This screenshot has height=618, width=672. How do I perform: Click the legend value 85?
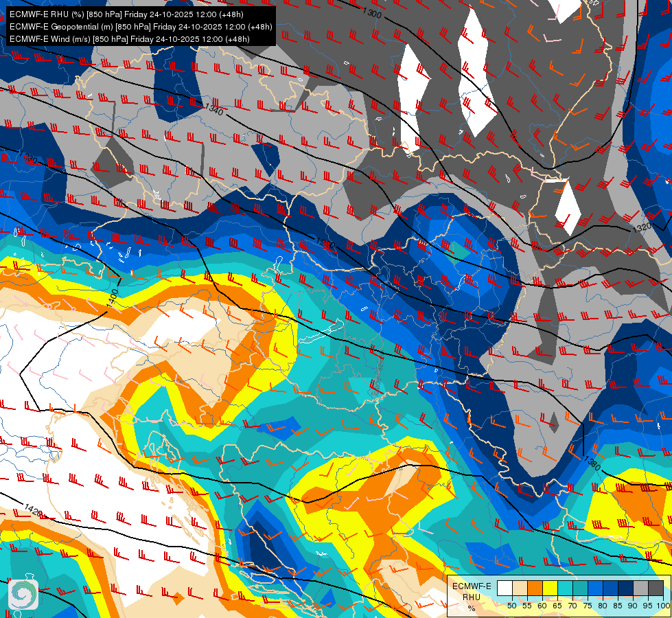click(x=618, y=606)
